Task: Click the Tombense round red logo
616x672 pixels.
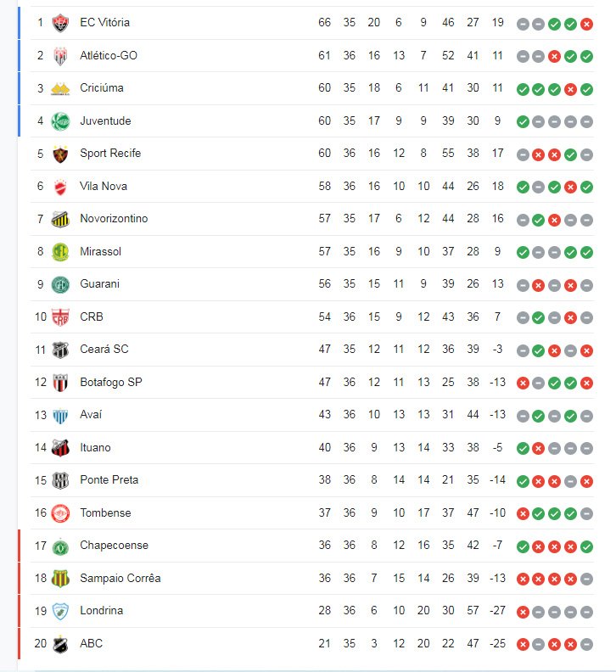Action: (x=60, y=513)
